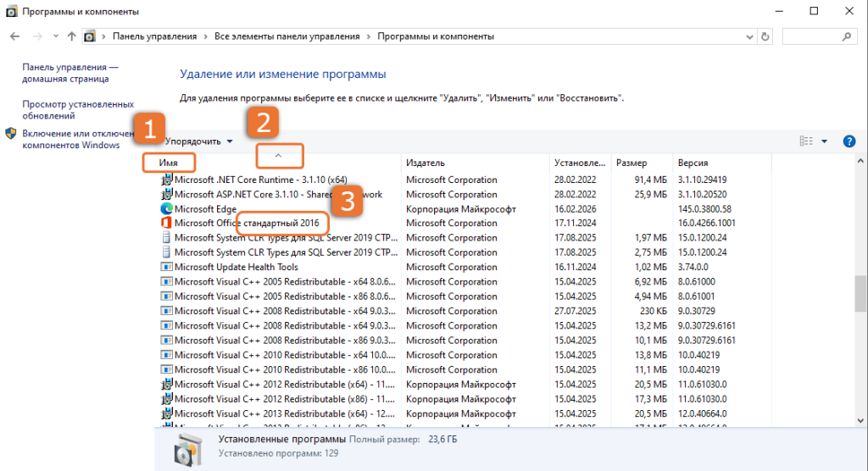The image size is (868, 471).
Task: Navigate to Все элементы панели управления breadcrumb
Action: 287,36
